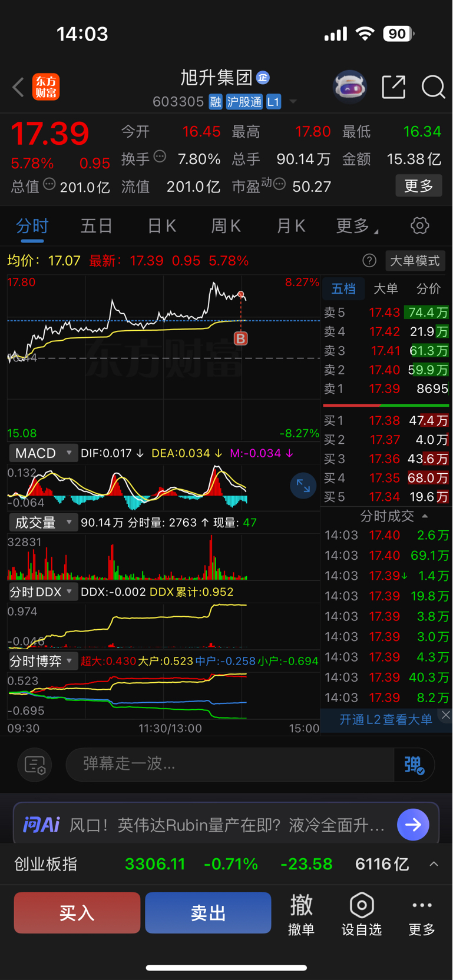Viewport: 453px width, 980px height.
Task: Tap the blue 卖出 sell button
Action: (x=208, y=913)
